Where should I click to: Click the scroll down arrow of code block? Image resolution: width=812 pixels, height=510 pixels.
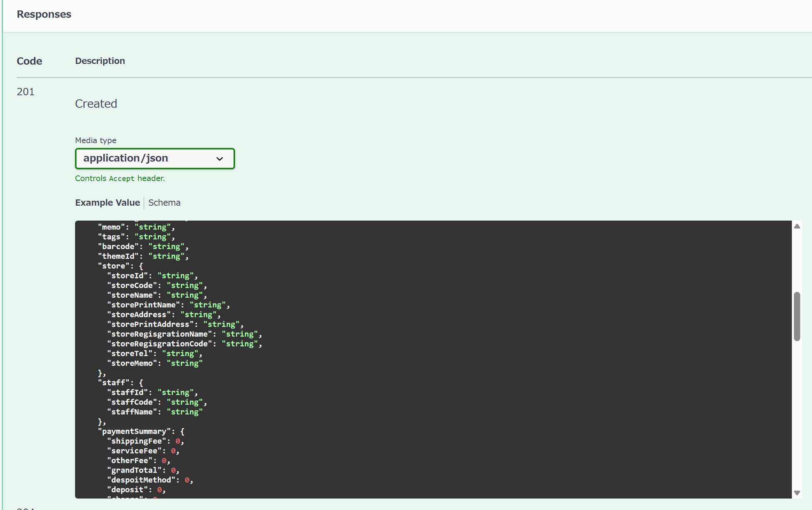point(797,493)
